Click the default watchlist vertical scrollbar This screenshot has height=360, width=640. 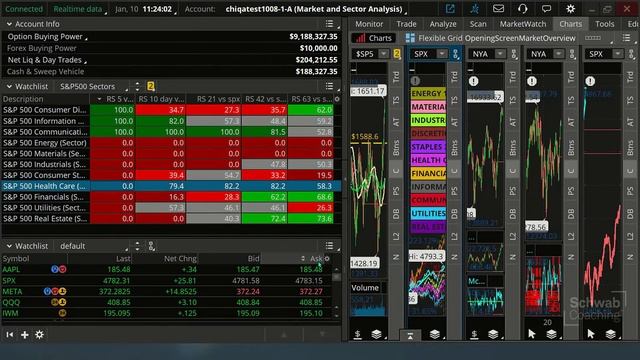point(336,292)
